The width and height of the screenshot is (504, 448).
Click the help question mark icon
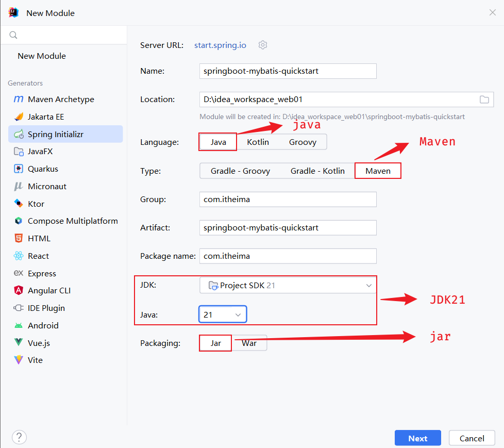(19, 438)
